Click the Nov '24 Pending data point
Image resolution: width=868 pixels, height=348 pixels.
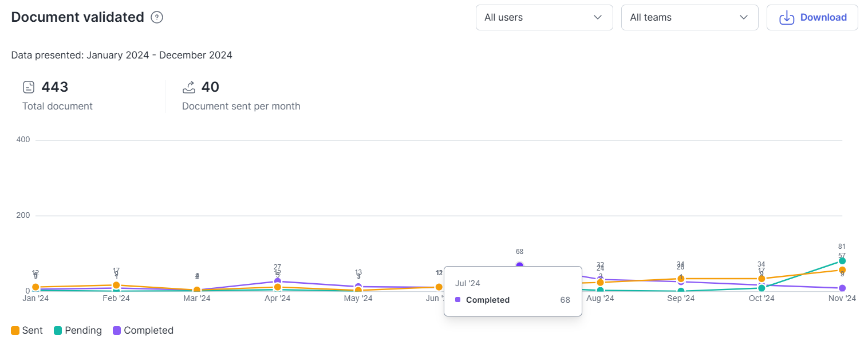[842, 261]
